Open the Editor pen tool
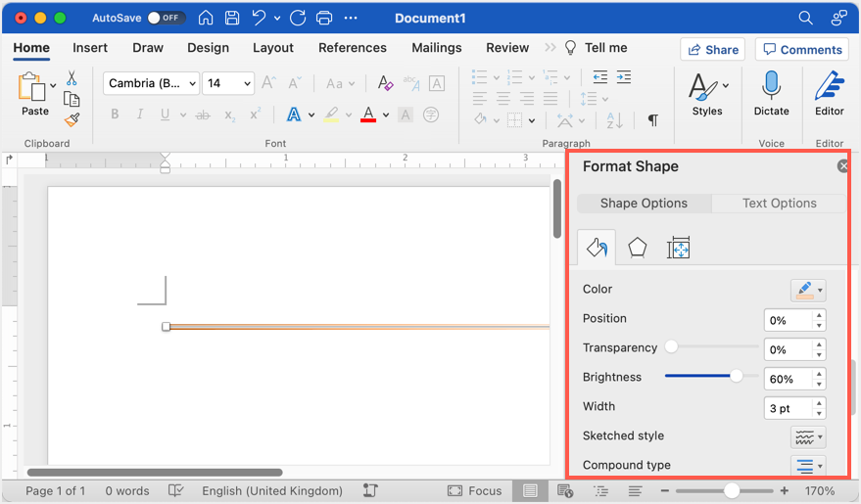861x504 pixels. (x=829, y=93)
